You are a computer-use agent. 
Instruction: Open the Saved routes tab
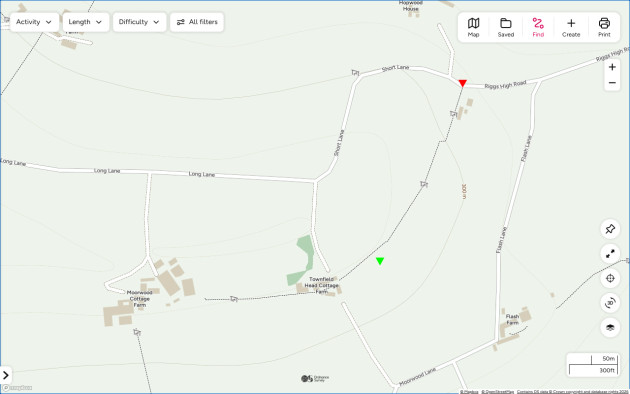click(x=505, y=28)
